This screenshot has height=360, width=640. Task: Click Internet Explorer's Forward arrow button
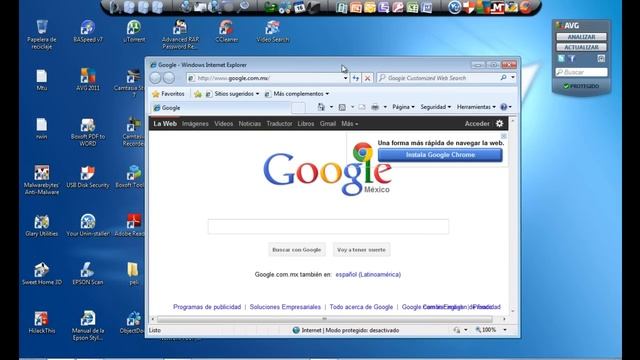click(x=169, y=78)
